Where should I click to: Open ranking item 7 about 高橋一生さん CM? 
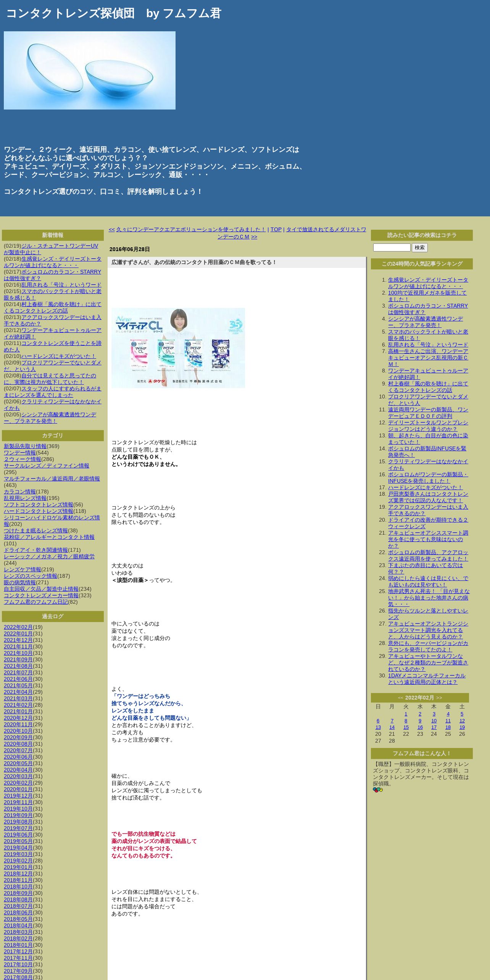click(x=428, y=358)
